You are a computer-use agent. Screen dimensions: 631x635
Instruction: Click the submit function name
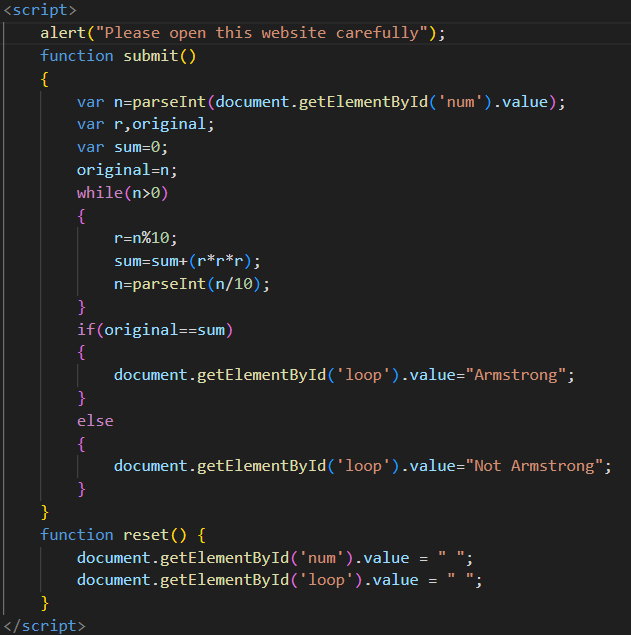(150, 55)
